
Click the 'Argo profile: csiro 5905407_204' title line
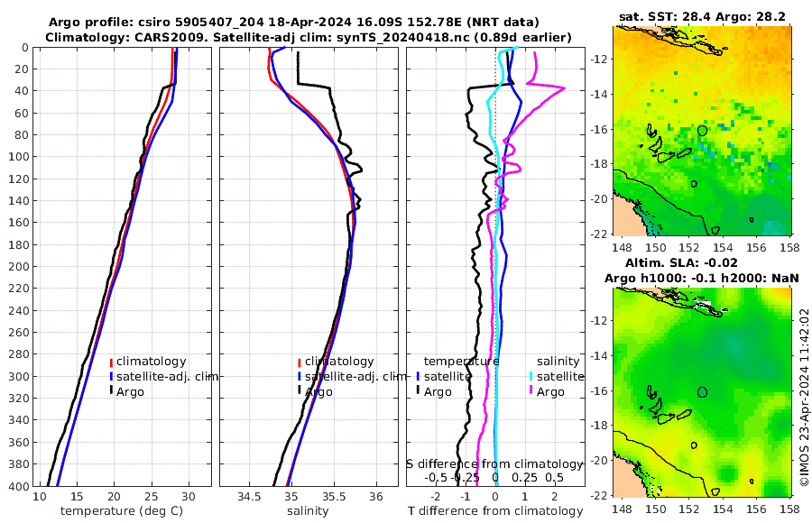click(293, 23)
